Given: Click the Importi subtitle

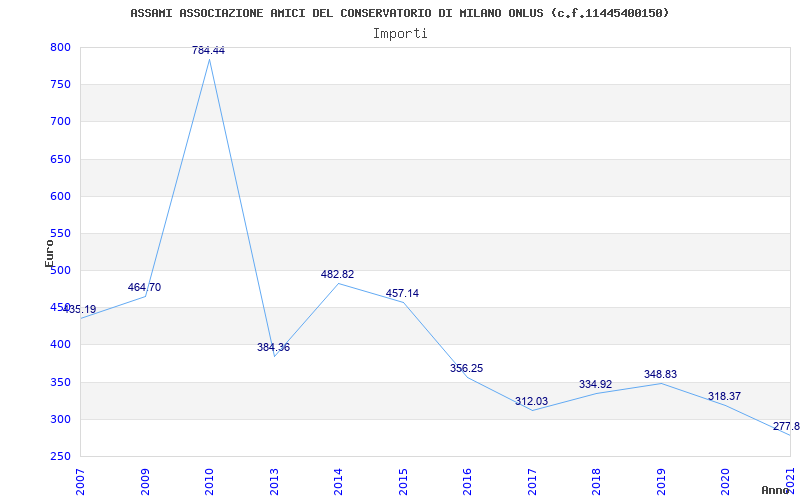Looking at the screenshot, I should tap(400, 34).
